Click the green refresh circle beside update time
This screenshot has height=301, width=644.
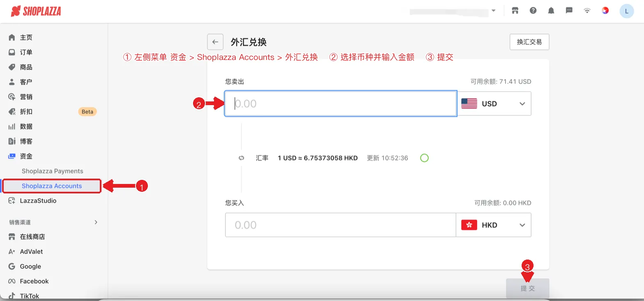(425, 158)
